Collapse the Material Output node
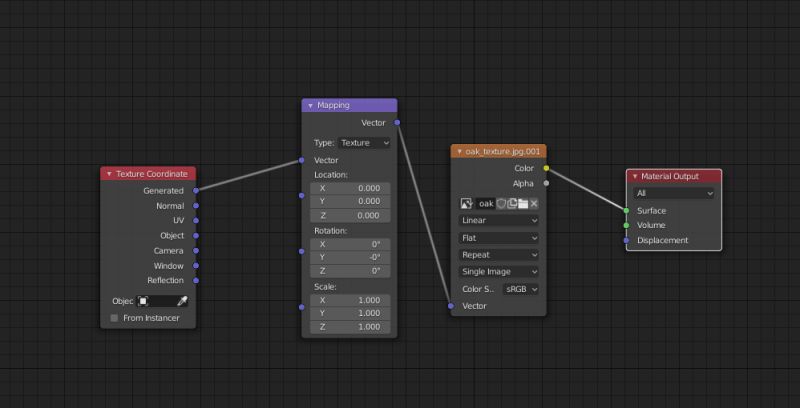This screenshot has height=408, width=800. [635, 176]
